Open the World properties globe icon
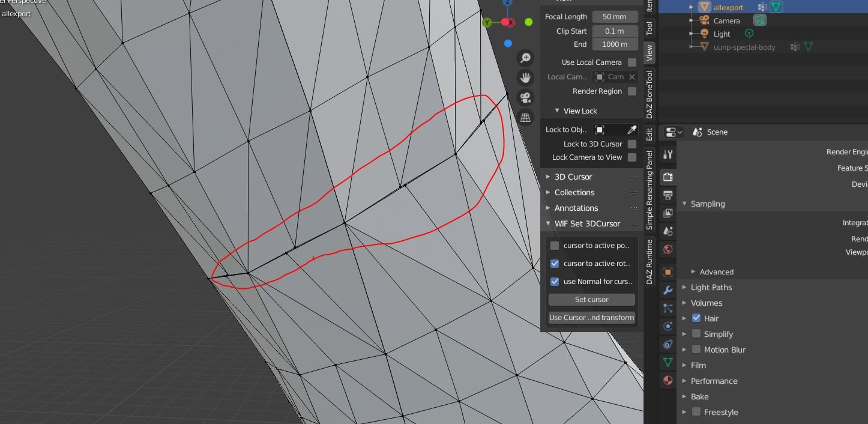The width and height of the screenshot is (868, 424). point(668,249)
